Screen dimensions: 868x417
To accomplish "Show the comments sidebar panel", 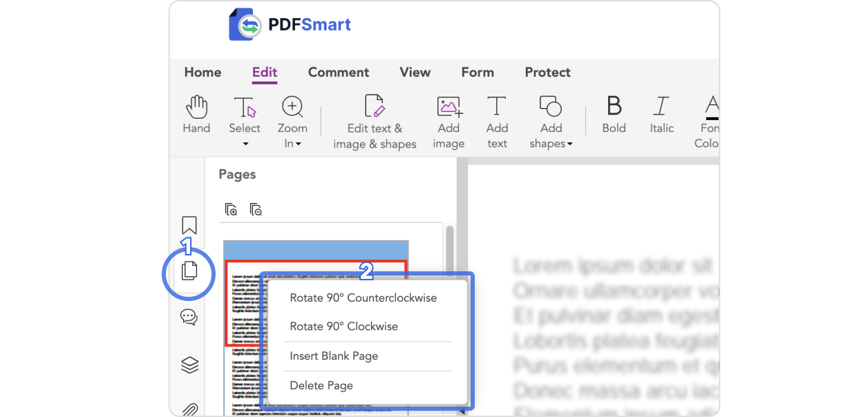I will (189, 317).
